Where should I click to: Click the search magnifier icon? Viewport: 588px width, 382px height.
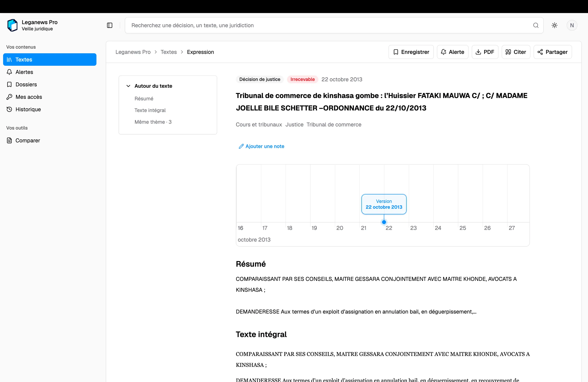point(536,25)
